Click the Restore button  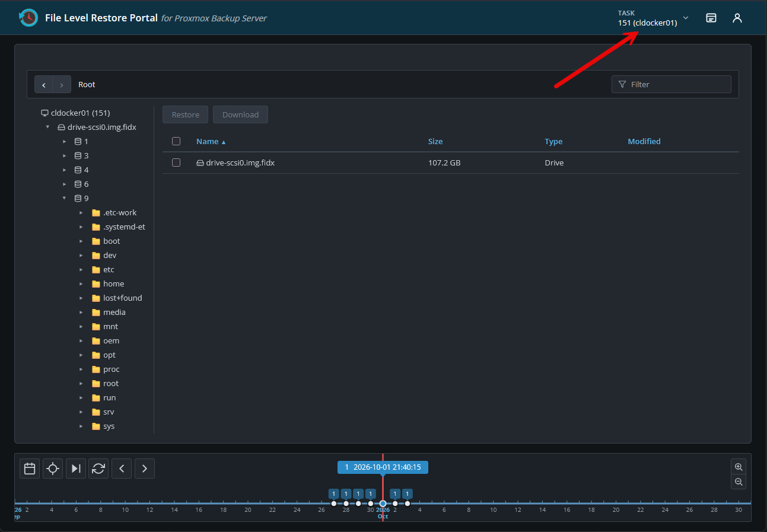185,114
